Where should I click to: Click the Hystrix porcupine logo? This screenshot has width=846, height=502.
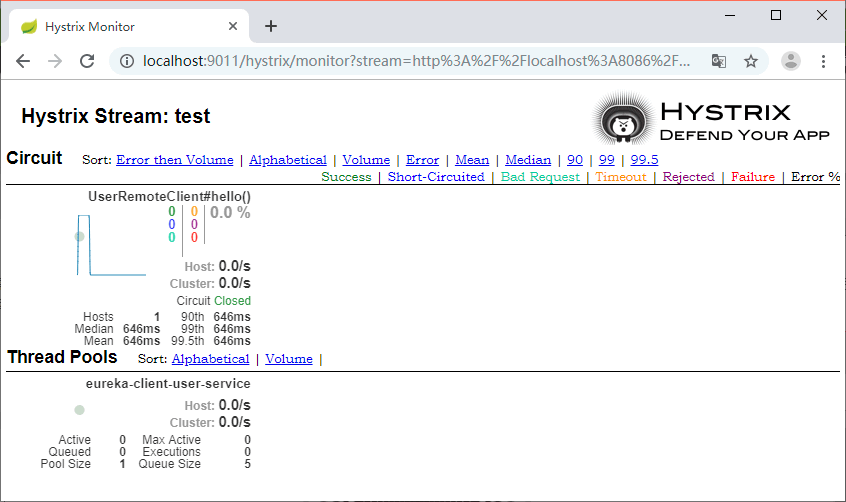624,118
